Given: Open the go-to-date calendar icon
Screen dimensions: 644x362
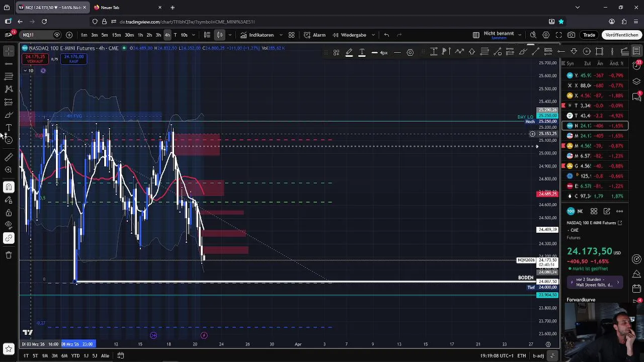Looking at the screenshot, I should [121, 355].
